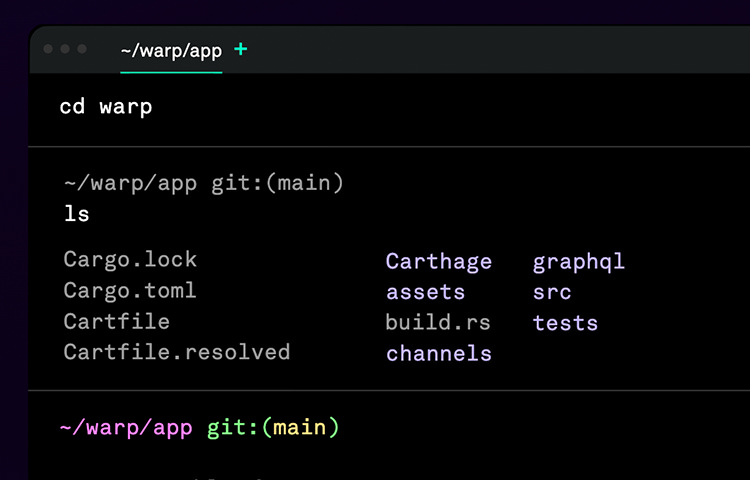Click the tests directory name

(x=565, y=323)
